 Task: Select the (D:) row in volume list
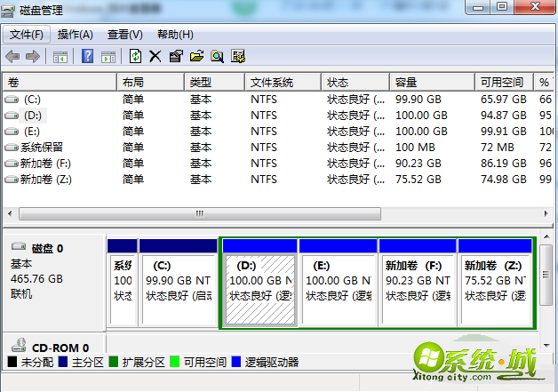tap(277, 116)
